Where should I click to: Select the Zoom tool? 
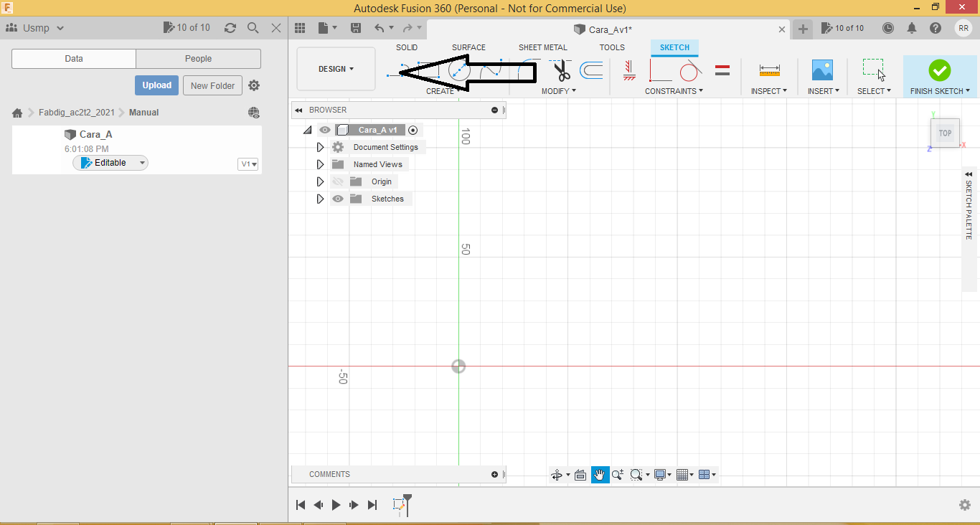click(x=618, y=475)
